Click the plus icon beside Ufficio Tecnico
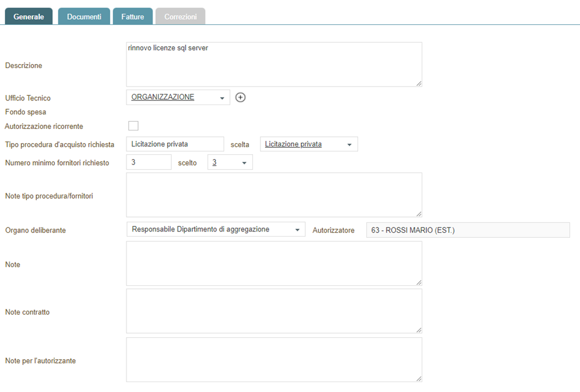 [241, 98]
